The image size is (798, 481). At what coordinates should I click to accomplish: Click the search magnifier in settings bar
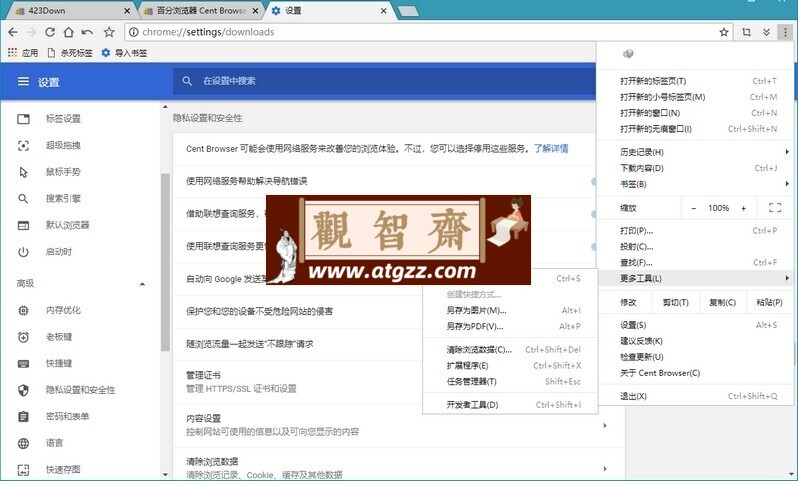point(187,81)
